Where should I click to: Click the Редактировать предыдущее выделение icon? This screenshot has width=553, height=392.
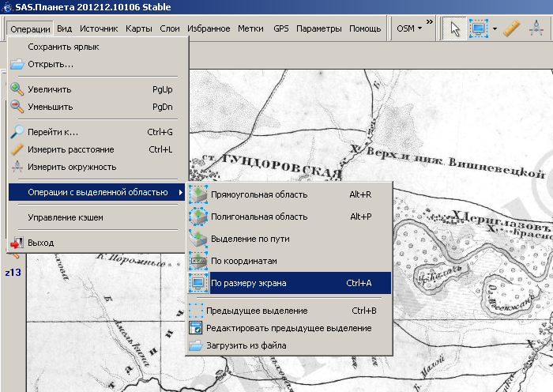[x=196, y=328]
